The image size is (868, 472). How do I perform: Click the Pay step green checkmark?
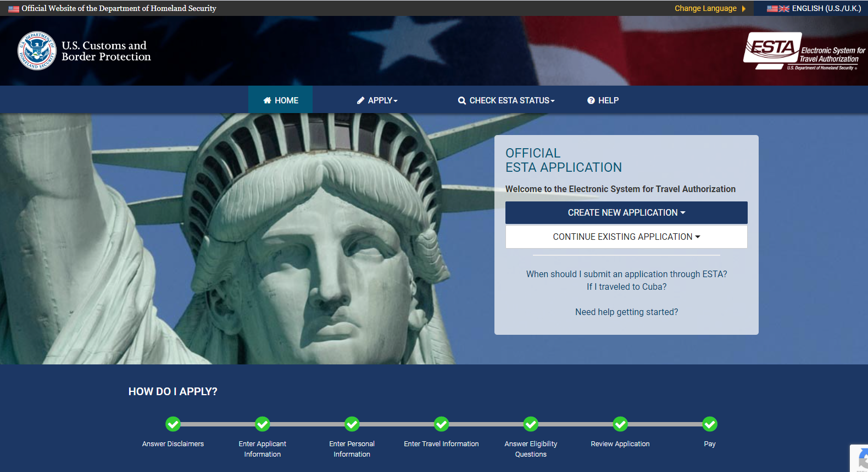(710, 424)
